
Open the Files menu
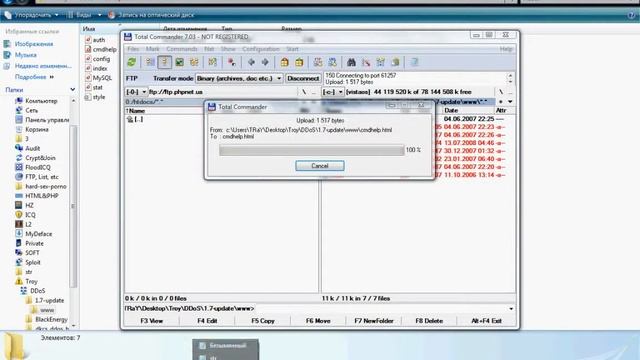coord(133,49)
